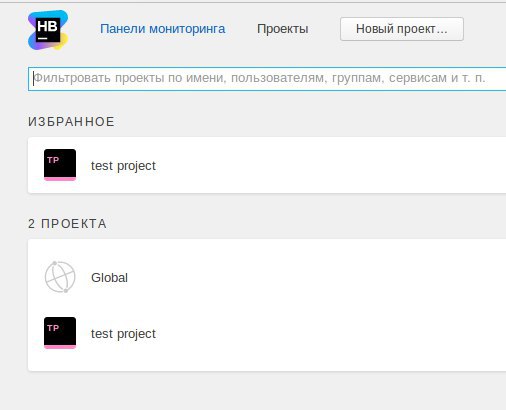
Task: Open test project in 2 проекта list
Action: point(123,334)
